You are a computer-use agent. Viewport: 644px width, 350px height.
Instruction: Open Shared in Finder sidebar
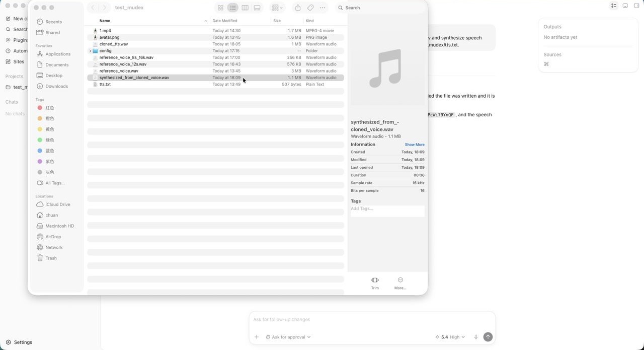tap(52, 32)
